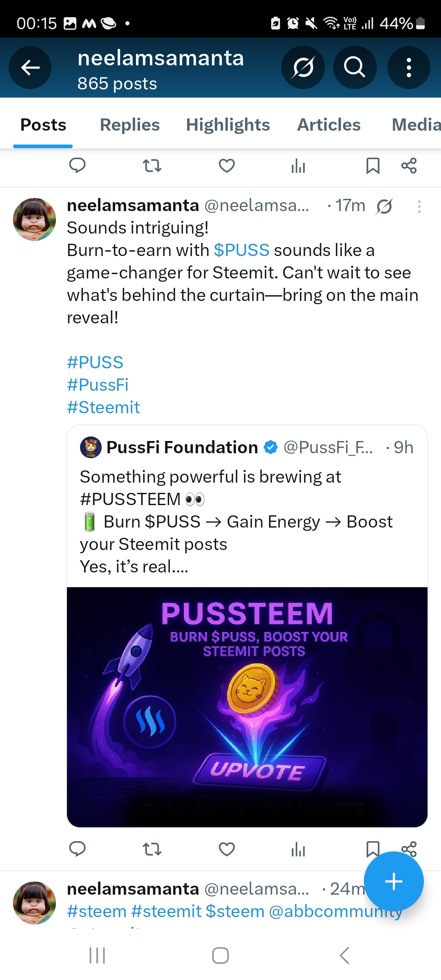The width and height of the screenshot is (441, 980).
Task: Open the Articles tab
Action: [x=329, y=125]
